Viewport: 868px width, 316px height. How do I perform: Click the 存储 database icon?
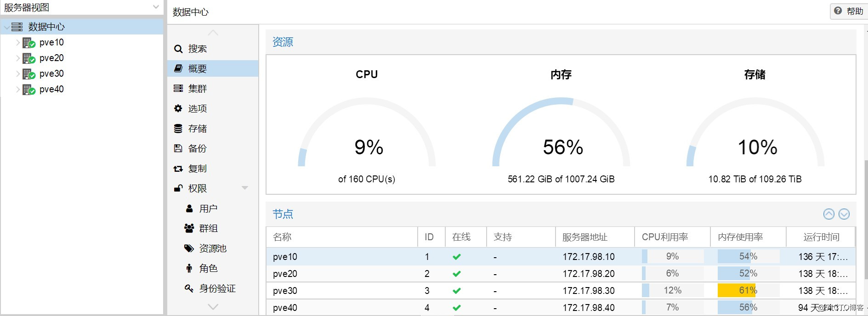[x=178, y=129]
